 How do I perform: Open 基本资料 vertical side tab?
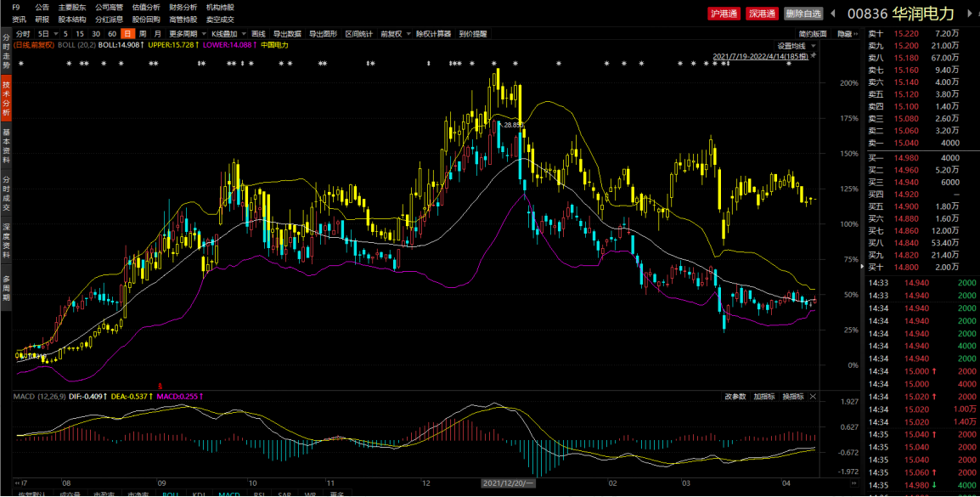(x=6, y=147)
